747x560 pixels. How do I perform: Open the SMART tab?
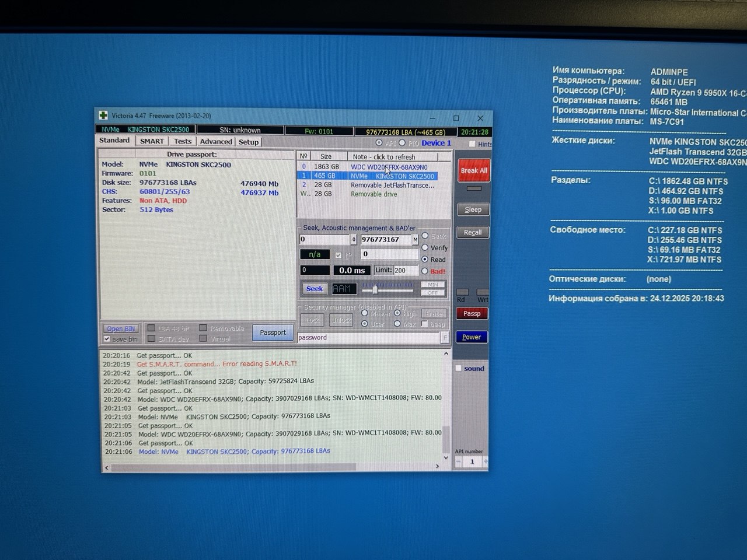click(x=152, y=141)
